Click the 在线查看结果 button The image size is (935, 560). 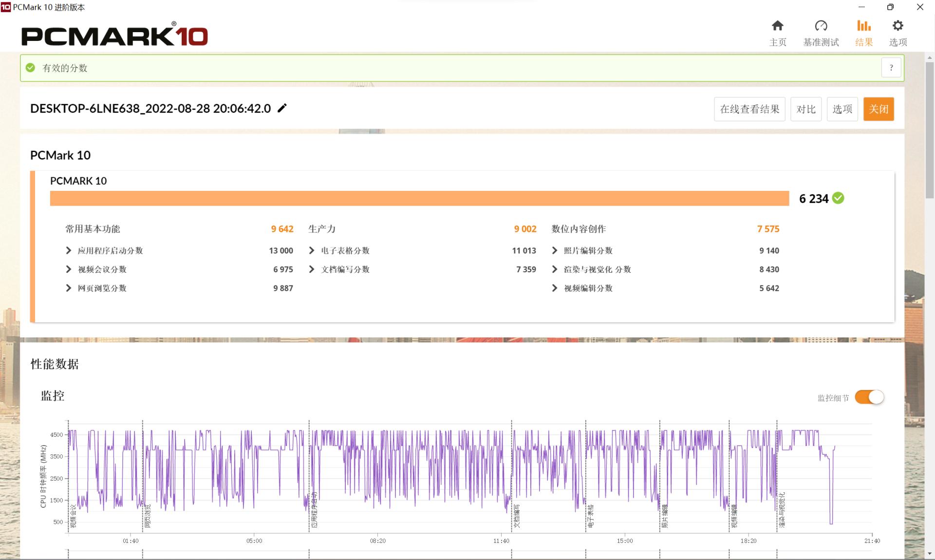[749, 109]
